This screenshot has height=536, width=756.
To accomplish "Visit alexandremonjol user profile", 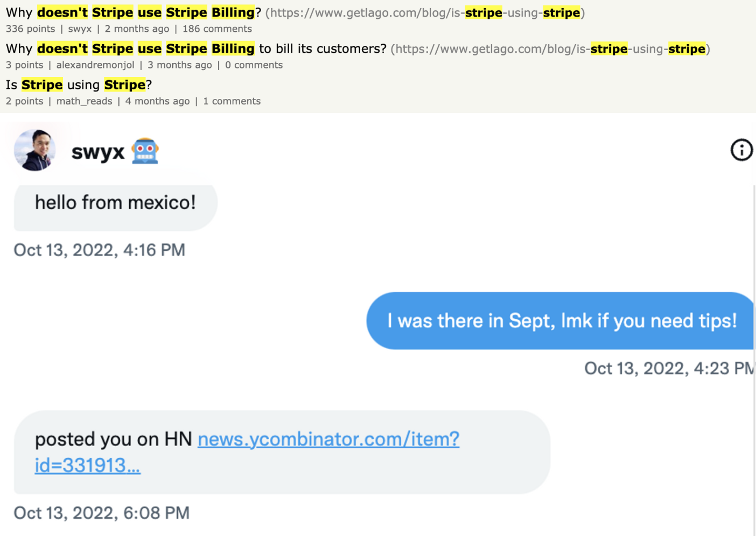I will point(95,65).
